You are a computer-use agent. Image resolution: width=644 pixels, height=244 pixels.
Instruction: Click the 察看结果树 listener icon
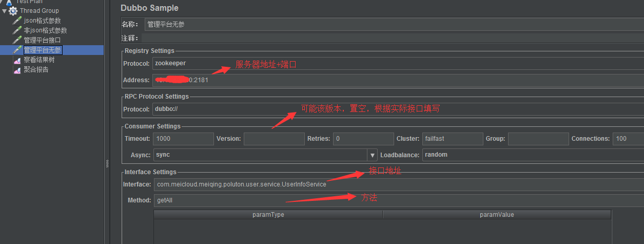tap(17, 60)
